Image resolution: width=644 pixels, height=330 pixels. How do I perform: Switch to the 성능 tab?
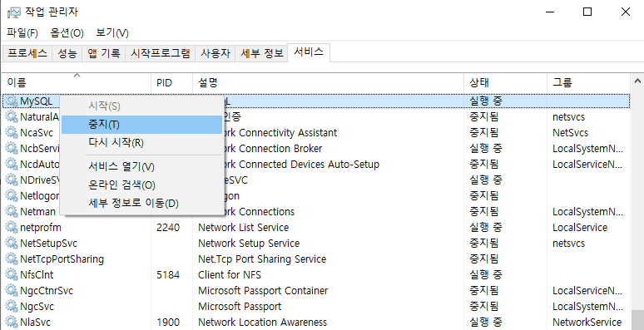pos(67,53)
